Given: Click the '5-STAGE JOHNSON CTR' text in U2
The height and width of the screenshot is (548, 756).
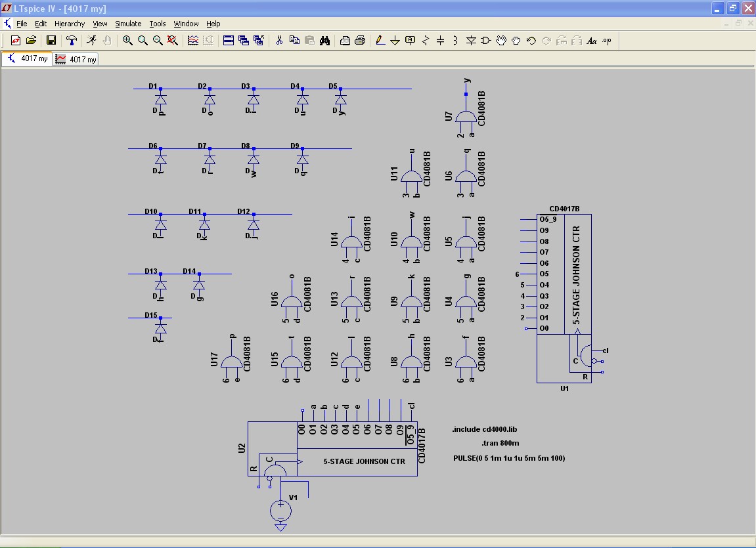Looking at the screenshot, I should click(364, 461).
